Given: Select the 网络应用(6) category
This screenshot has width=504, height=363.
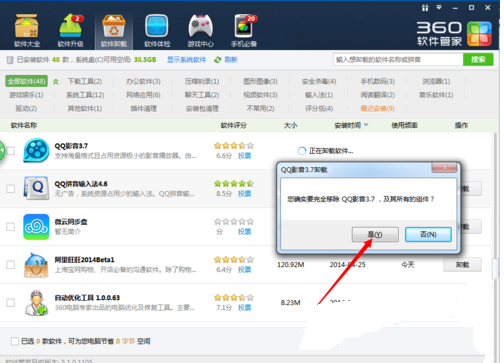Looking at the screenshot, I should coord(143,95).
